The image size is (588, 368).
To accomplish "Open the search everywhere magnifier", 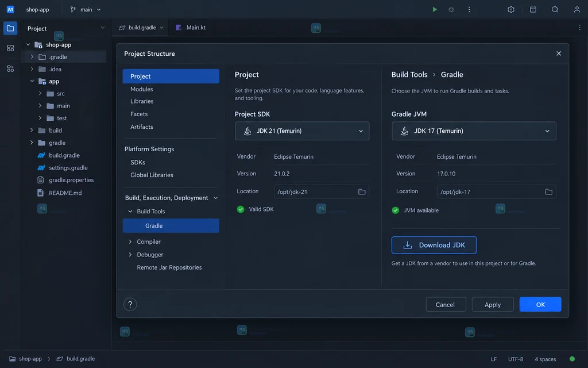I will pos(555,9).
